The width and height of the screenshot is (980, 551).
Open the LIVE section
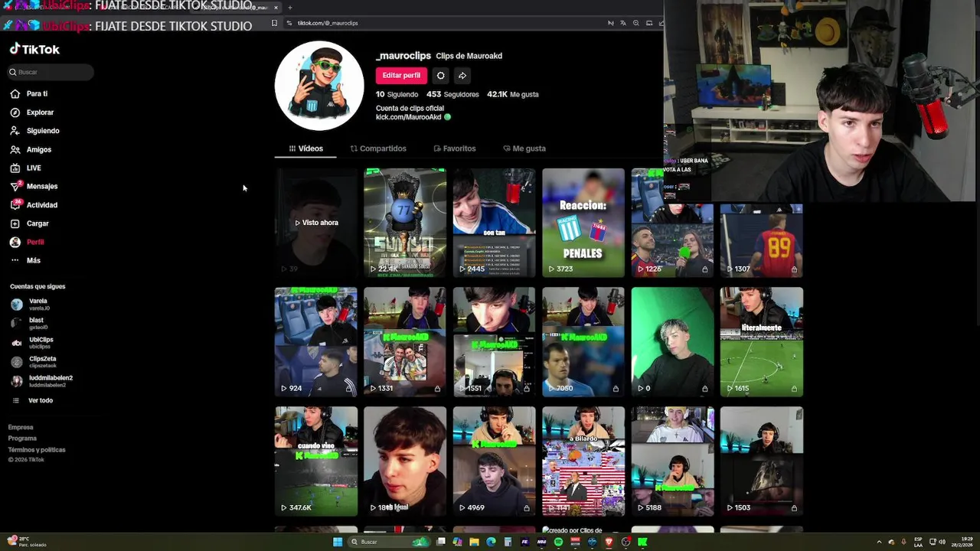tap(26, 168)
